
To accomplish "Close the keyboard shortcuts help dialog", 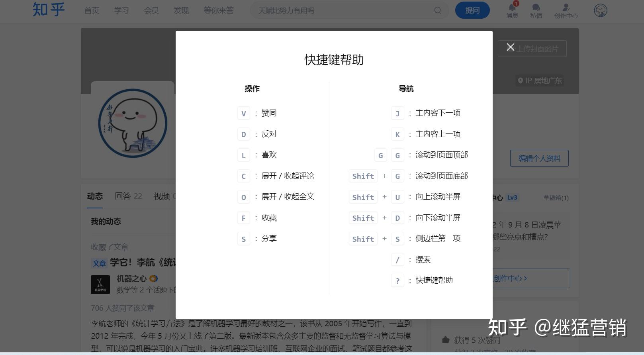I will pos(510,47).
